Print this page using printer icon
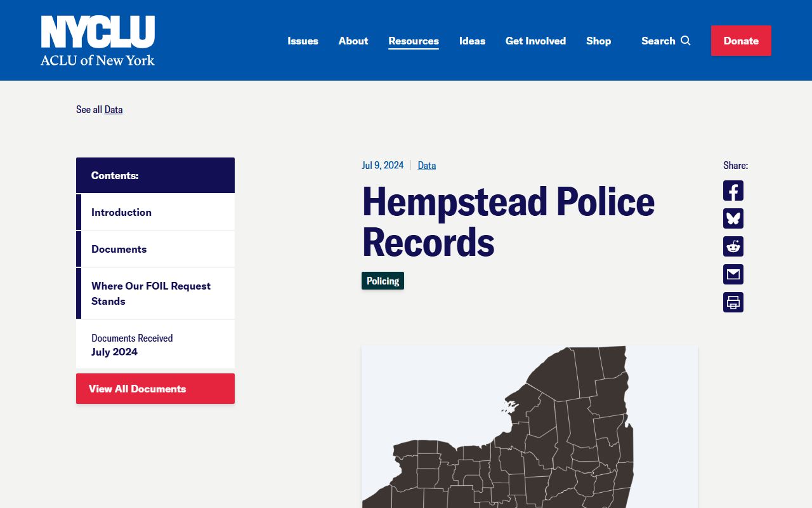The image size is (812, 508). pyautogui.click(x=733, y=302)
